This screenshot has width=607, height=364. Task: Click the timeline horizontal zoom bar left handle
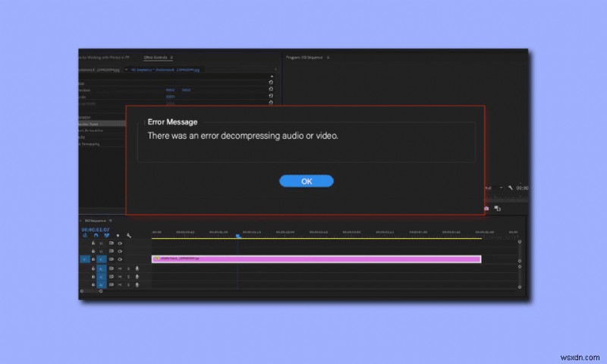click(82, 291)
